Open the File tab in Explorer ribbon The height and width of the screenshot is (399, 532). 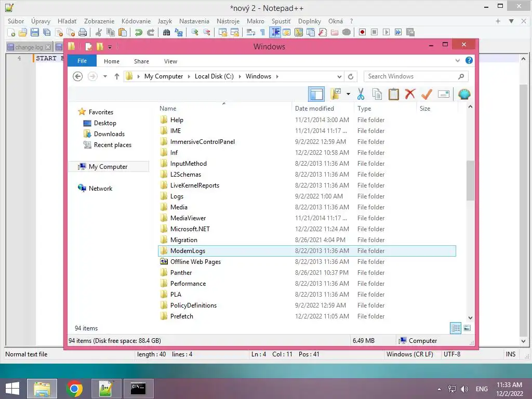point(82,61)
